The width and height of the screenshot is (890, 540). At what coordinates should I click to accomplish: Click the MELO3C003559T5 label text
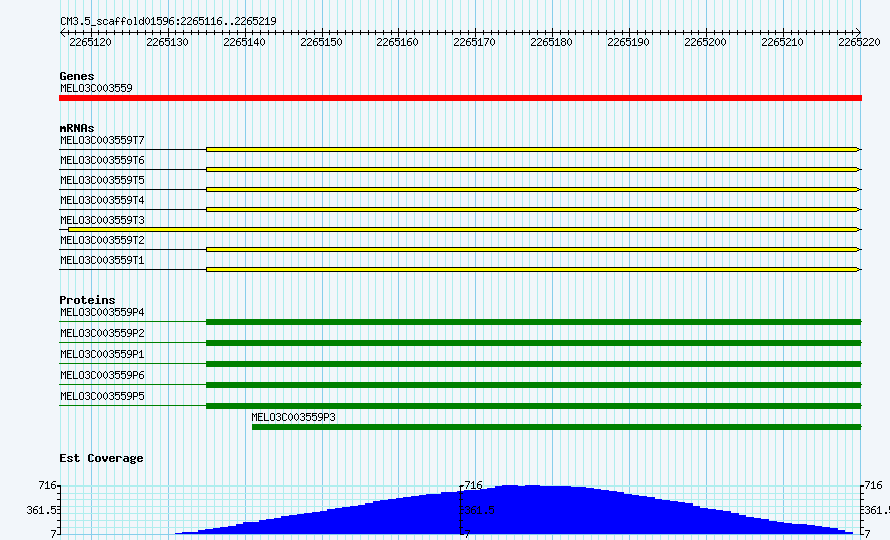(102, 180)
